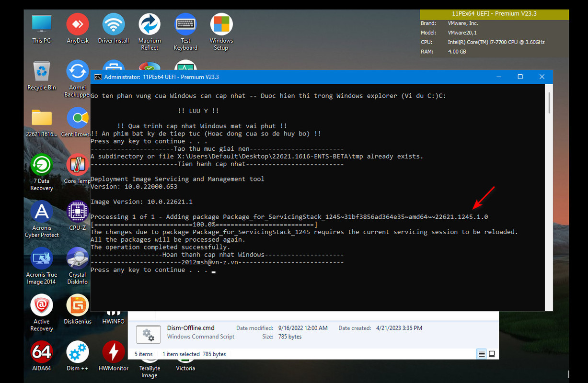
Task: Select the Test Keyboard desktop icon
Action: 185,32
